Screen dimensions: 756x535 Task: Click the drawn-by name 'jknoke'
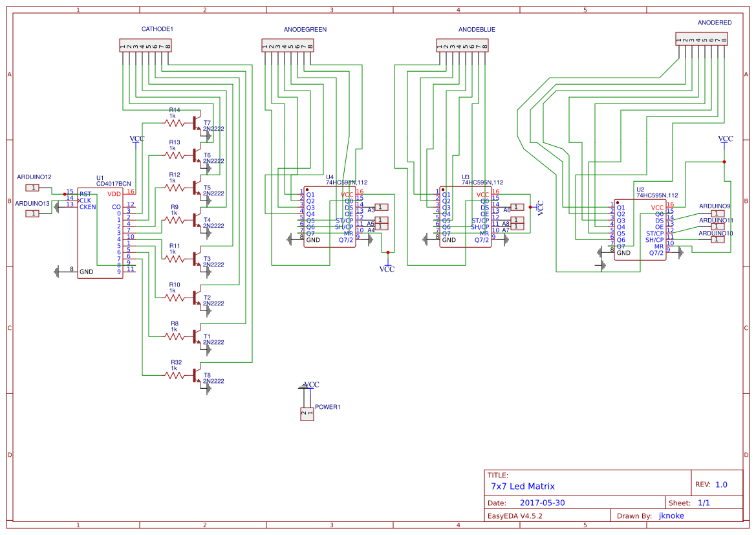click(671, 516)
